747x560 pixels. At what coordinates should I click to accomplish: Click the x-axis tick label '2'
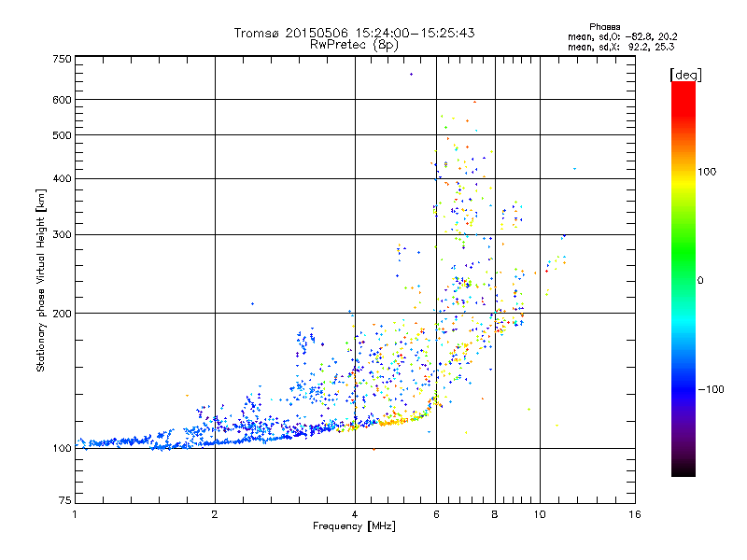point(215,514)
